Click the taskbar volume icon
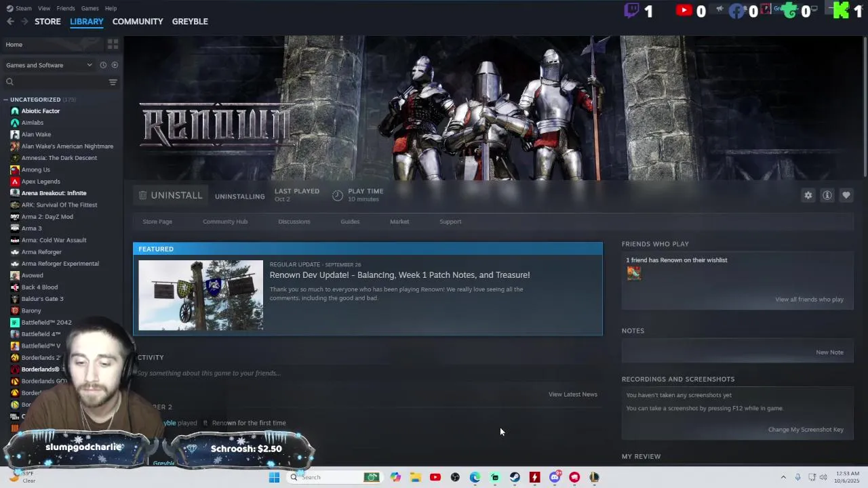868x488 pixels. click(x=823, y=477)
